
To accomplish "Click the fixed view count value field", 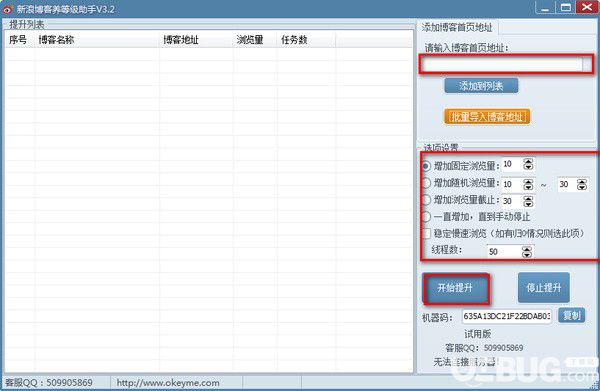I will tap(512, 165).
